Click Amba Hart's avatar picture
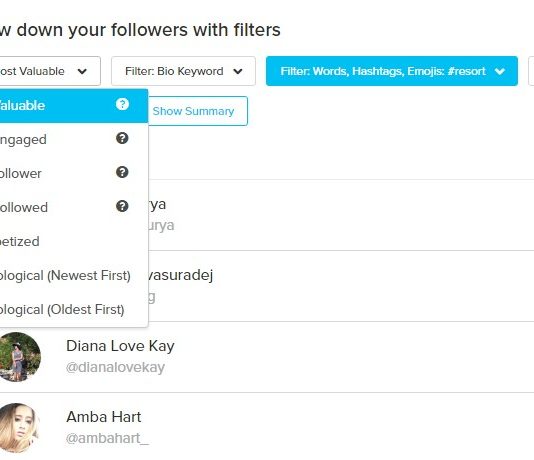 [19, 428]
